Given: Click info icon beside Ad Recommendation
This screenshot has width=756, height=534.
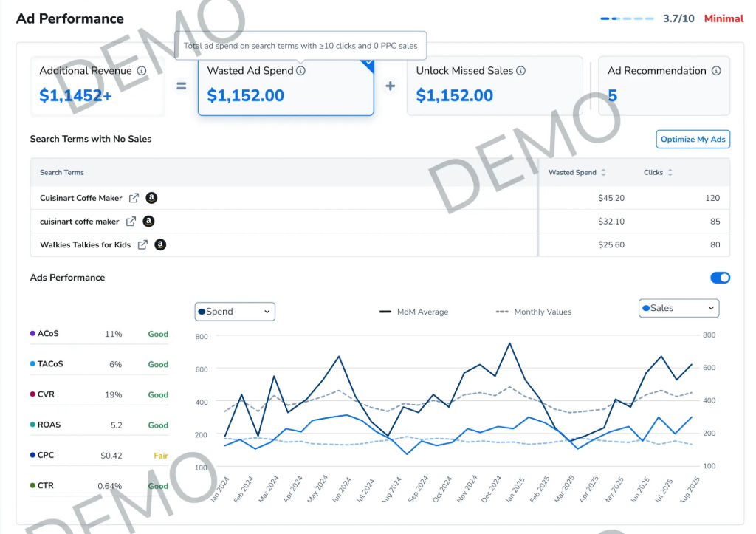Looking at the screenshot, I should point(716,71).
